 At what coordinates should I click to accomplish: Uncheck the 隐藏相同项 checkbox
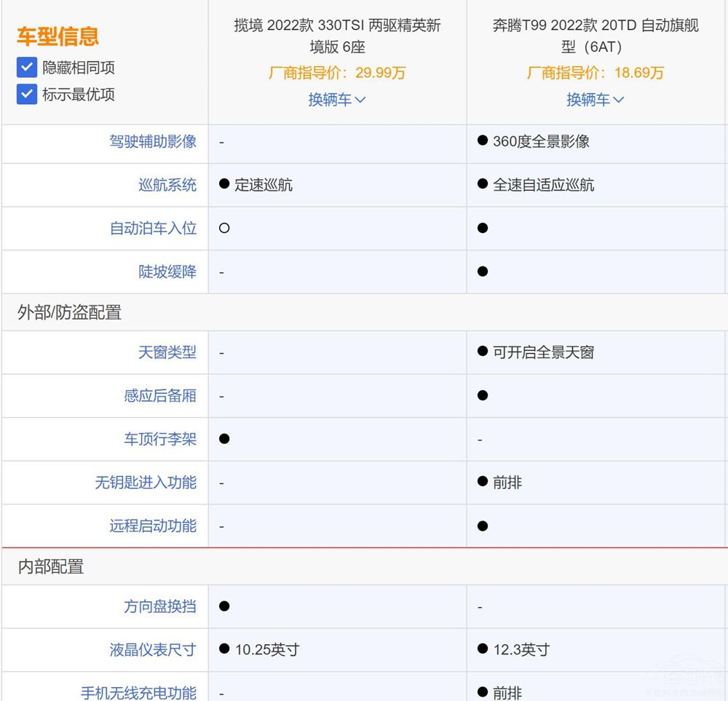click(x=27, y=68)
